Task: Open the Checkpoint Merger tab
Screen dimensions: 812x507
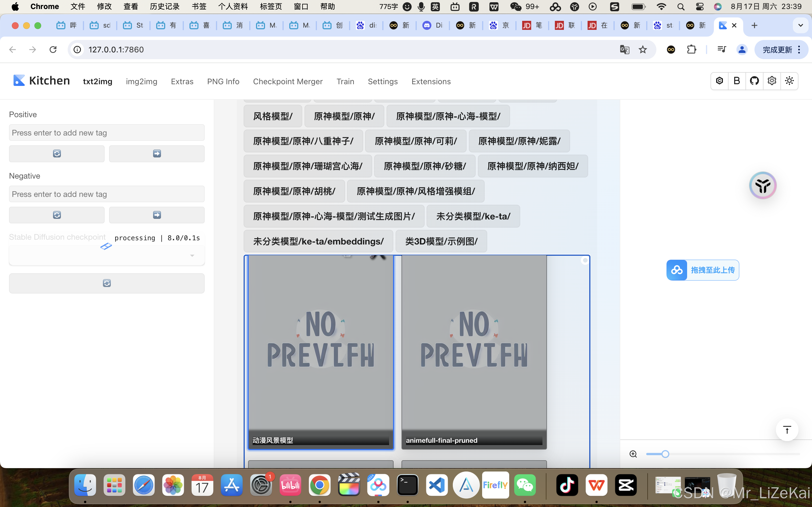Action: coord(288,81)
